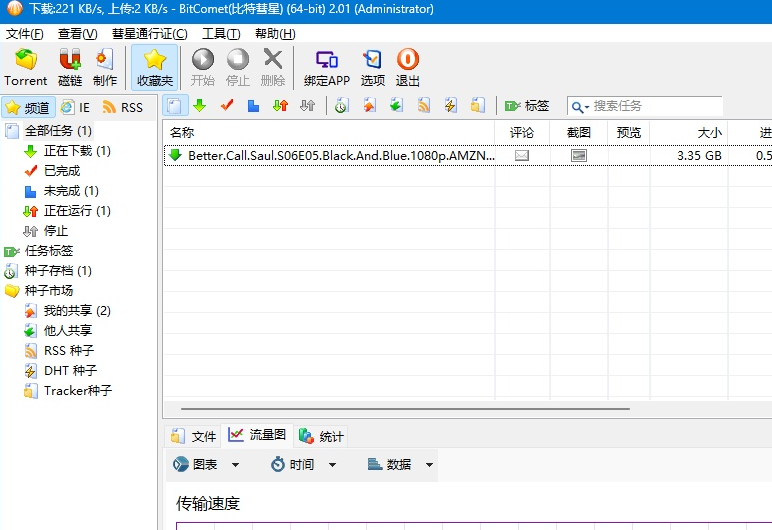The image size is (772, 530).
Task: Select 未完成 (1) in sidebar
Action: click(71, 191)
